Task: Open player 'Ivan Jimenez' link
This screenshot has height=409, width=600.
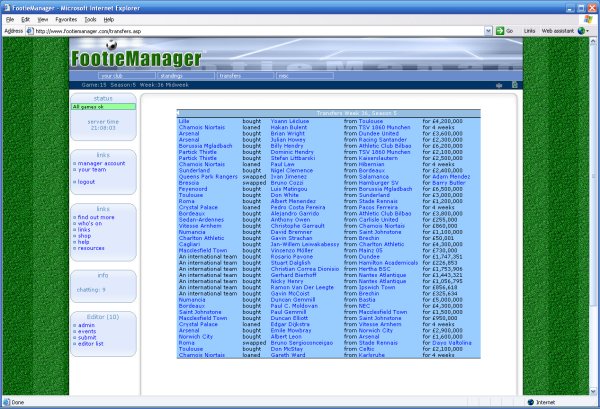Action: coord(289,176)
